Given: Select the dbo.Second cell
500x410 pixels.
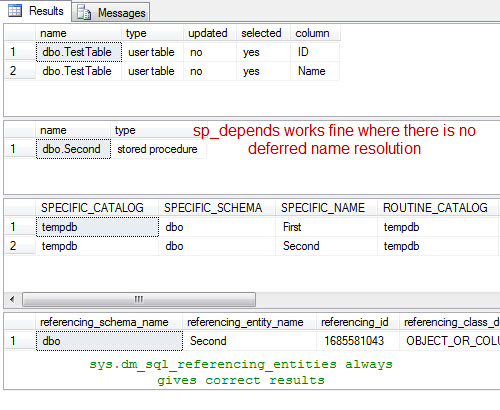Looking at the screenshot, I should point(73,149).
